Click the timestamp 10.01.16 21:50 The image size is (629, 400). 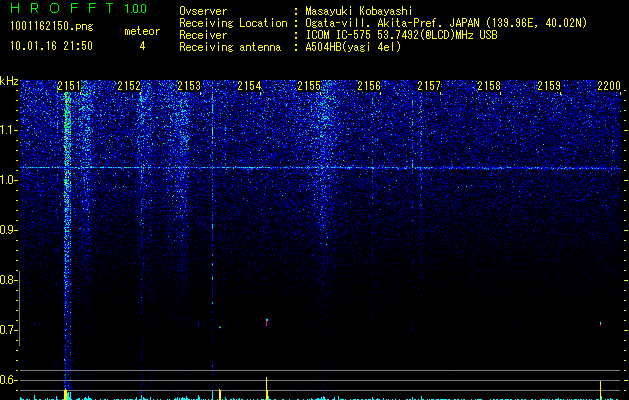click(51, 46)
